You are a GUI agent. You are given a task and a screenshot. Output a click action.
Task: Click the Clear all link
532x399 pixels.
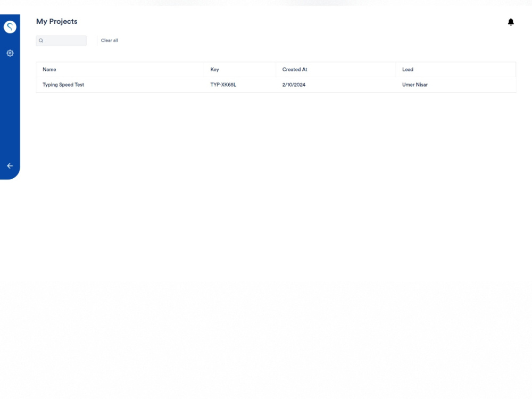[109, 40]
